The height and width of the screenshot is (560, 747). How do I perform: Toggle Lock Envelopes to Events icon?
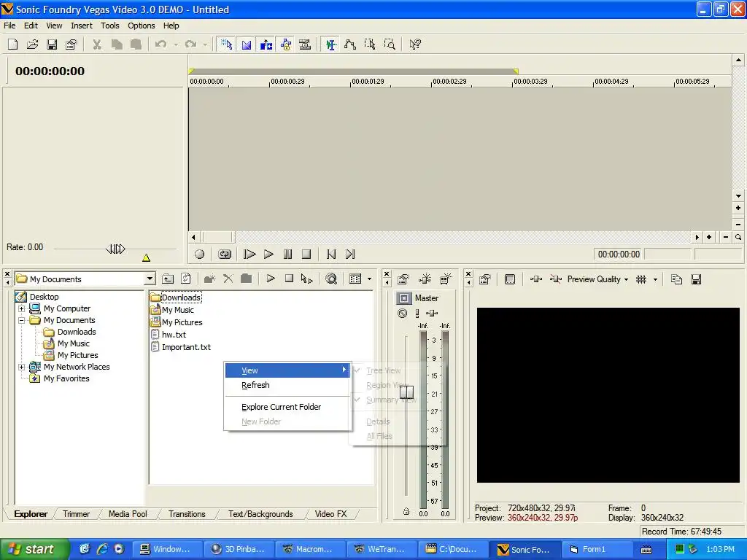point(286,44)
